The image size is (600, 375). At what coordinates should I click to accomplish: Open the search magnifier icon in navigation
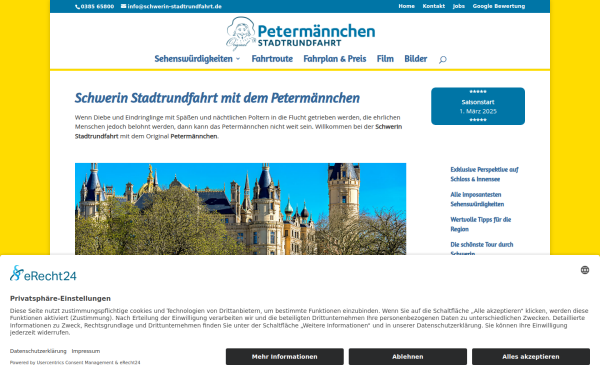[x=443, y=59]
